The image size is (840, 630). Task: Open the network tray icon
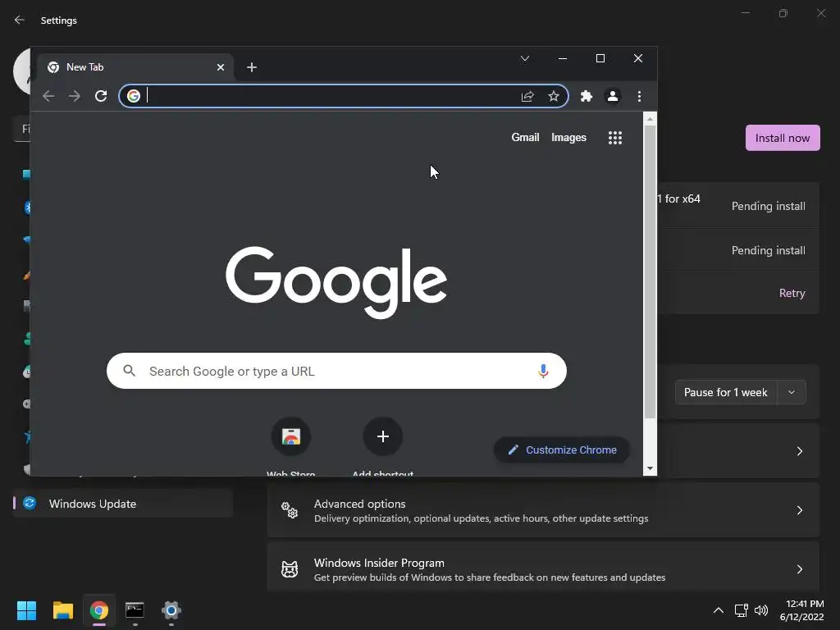point(741,610)
